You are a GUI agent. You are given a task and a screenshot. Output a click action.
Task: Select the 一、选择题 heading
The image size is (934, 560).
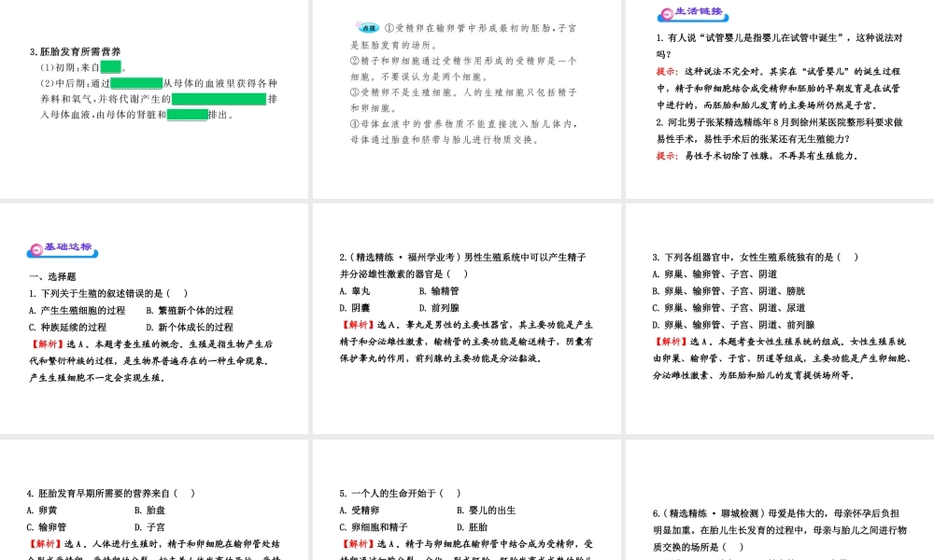[x=52, y=276]
